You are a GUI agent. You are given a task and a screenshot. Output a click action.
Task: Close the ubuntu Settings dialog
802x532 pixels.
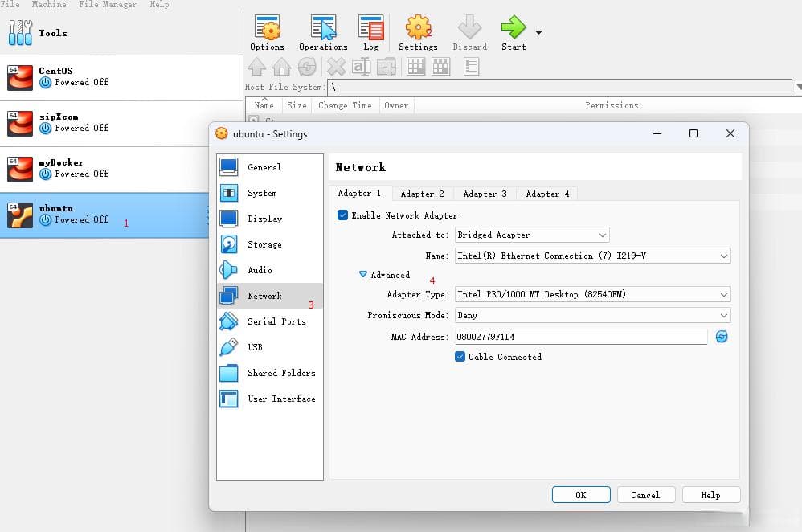pos(730,133)
